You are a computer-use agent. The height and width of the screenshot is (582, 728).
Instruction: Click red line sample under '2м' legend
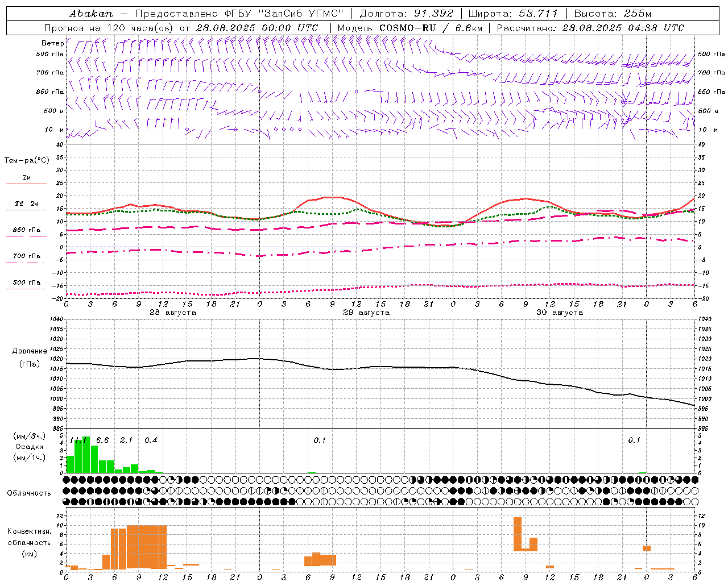tap(26, 184)
